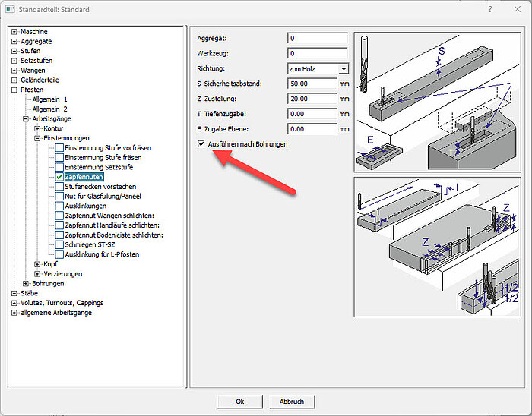Select the Stufen tree label
The image size is (532, 416).
tap(30, 51)
